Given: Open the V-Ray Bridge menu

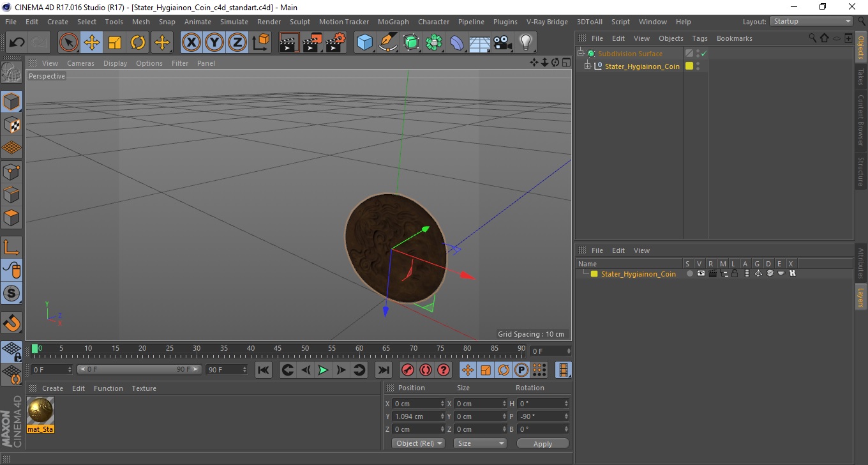Looking at the screenshot, I should click(x=547, y=22).
